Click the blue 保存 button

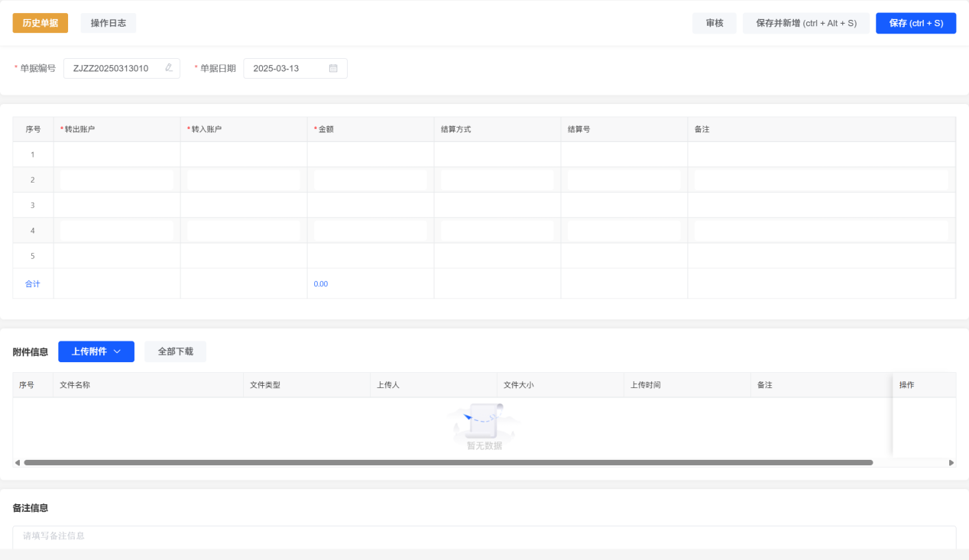916,23
